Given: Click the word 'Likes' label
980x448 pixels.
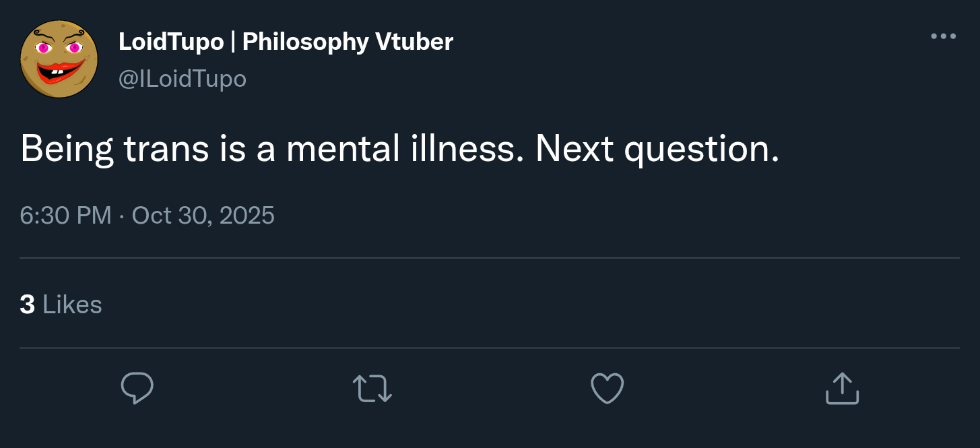Looking at the screenshot, I should tap(72, 305).
